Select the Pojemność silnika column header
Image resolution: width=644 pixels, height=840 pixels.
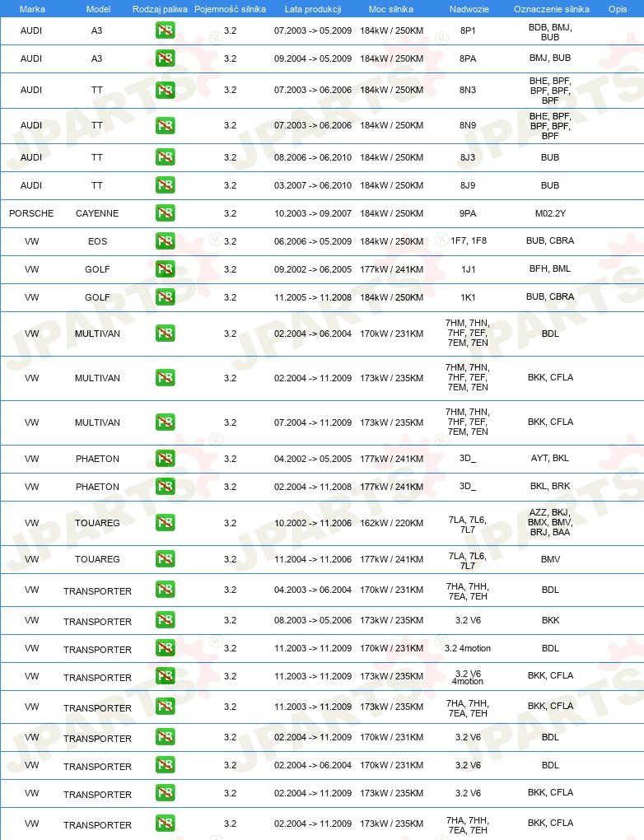[x=230, y=9]
